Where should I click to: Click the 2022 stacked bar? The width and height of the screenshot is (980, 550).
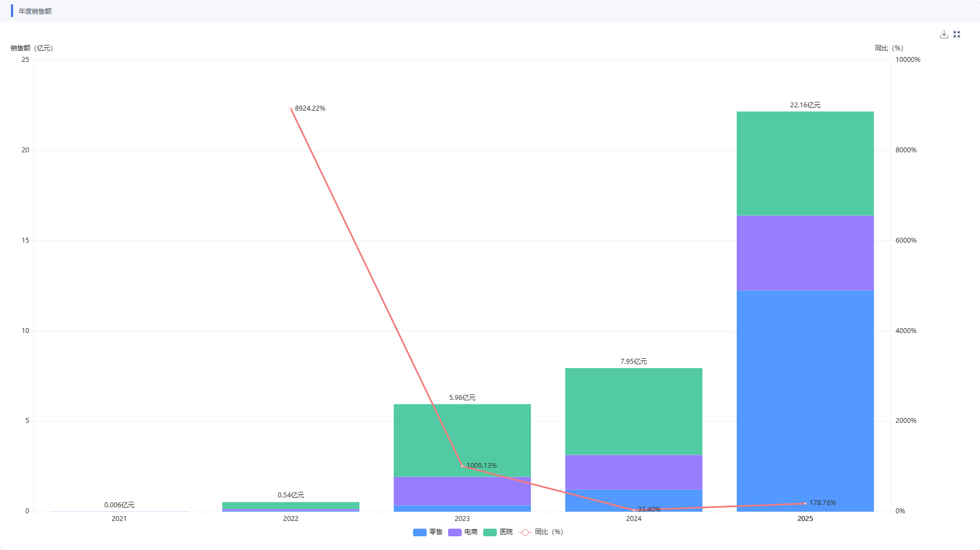(x=290, y=507)
